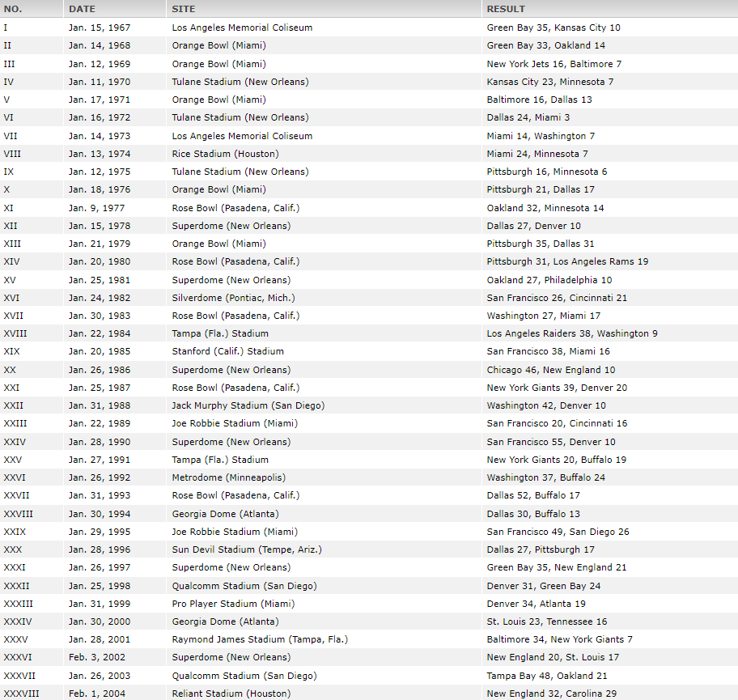Image resolution: width=738 pixels, height=700 pixels.
Task: Click the Chicago 46, New England 10 result
Action: click(550, 370)
